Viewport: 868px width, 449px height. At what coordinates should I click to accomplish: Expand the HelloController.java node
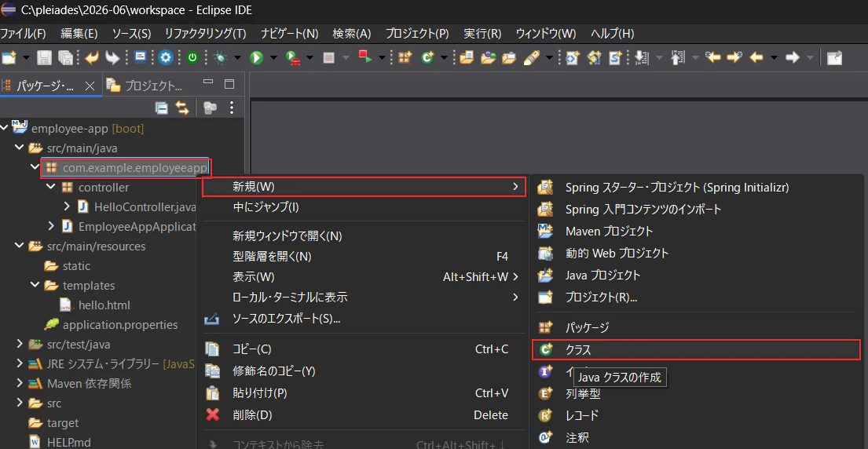click(x=67, y=206)
